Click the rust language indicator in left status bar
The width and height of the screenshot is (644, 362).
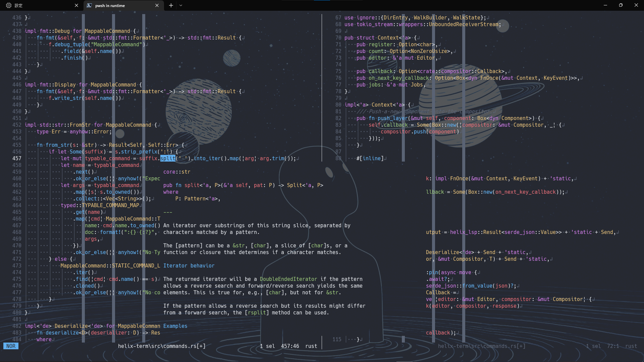tap(311, 346)
